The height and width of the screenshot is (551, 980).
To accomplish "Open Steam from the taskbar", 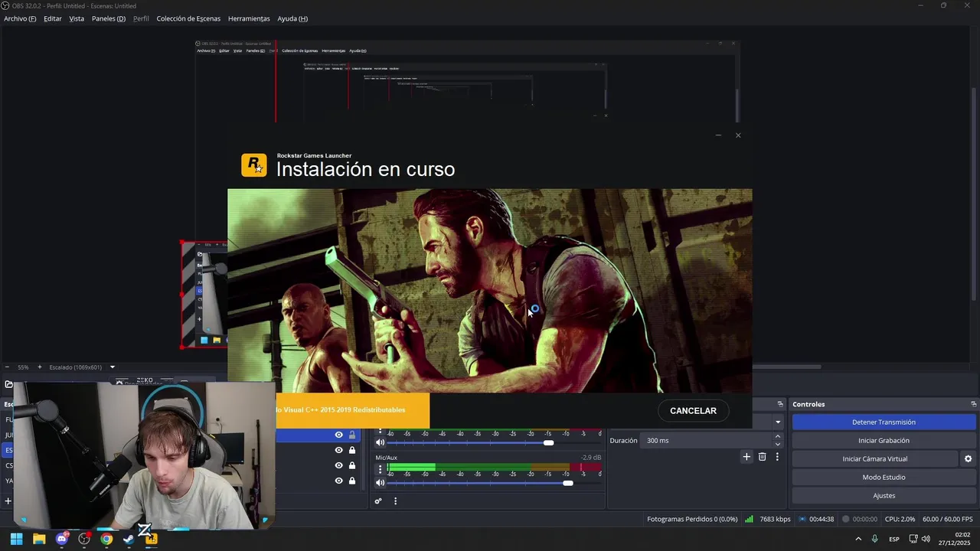I will pos(129,539).
